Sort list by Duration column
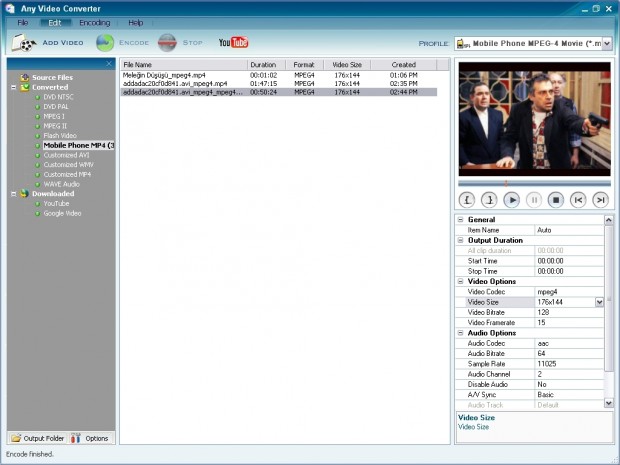 tap(266, 64)
